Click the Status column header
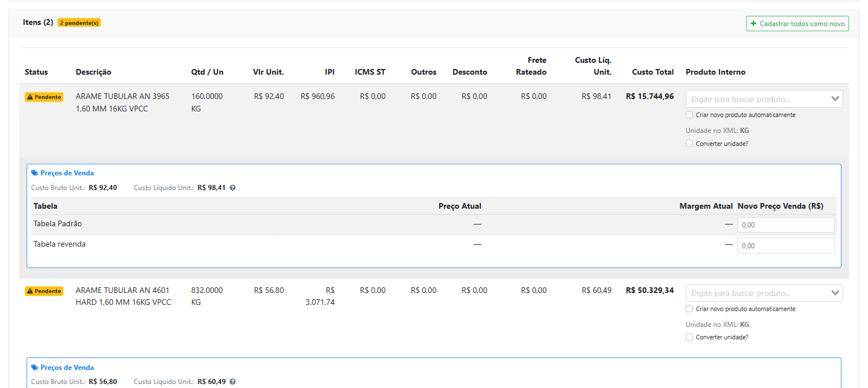This screenshot has width=868, height=388. point(36,72)
